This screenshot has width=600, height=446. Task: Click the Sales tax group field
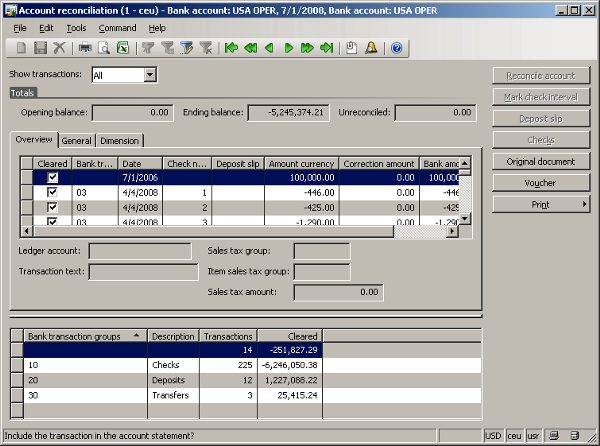pyautogui.click(x=322, y=251)
